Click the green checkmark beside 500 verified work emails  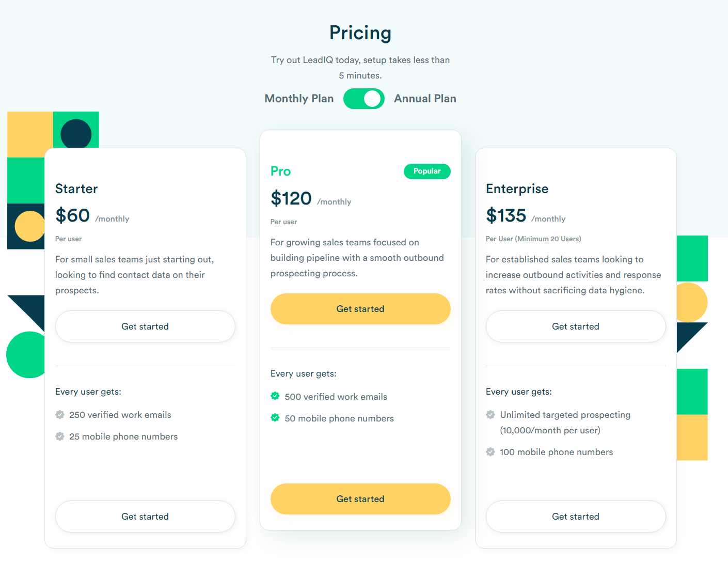275,396
